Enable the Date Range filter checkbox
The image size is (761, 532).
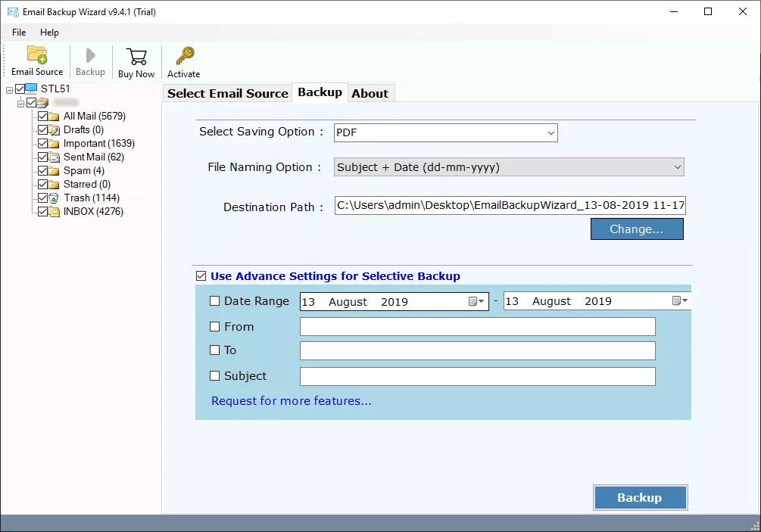(215, 301)
